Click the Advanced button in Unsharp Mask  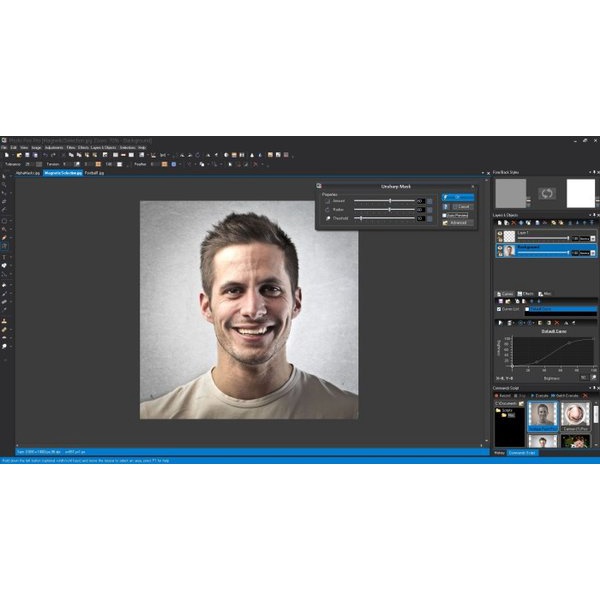[x=458, y=223]
